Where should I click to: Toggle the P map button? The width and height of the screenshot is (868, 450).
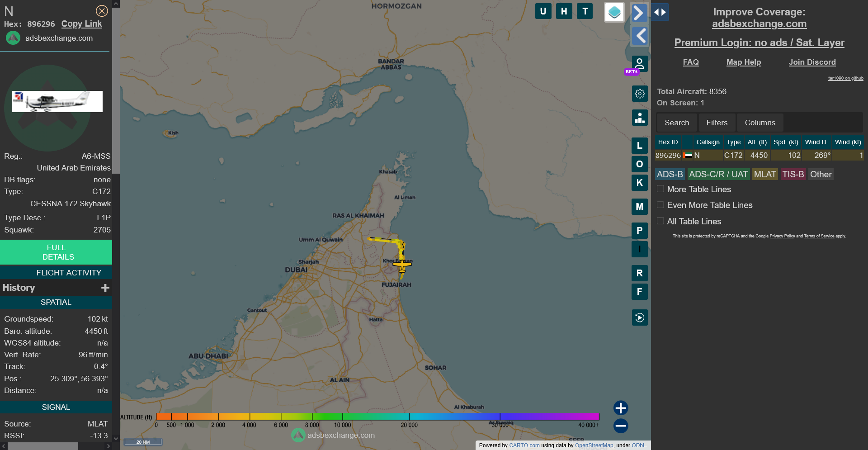[639, 231]
